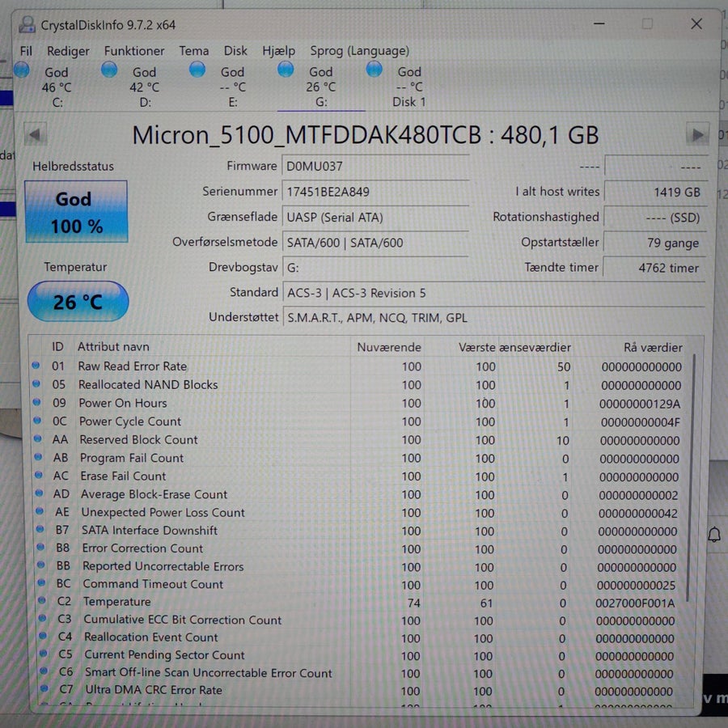The width and height of the screenshot is (728, 728).
Task: Click the status dot for Unexpected Power Loss Count
Action: click(40, 511)
